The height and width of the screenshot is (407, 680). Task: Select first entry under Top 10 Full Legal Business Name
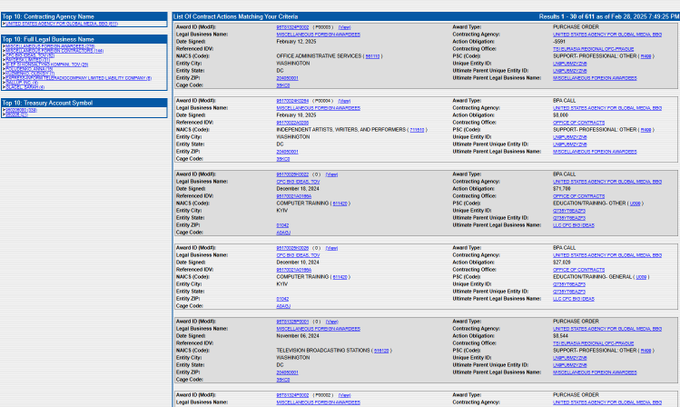tap(50, 45)
